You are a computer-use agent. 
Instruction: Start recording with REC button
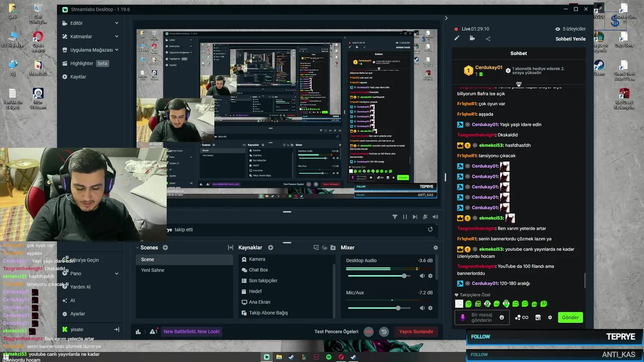pyautogui.click(x=369, y=331)
